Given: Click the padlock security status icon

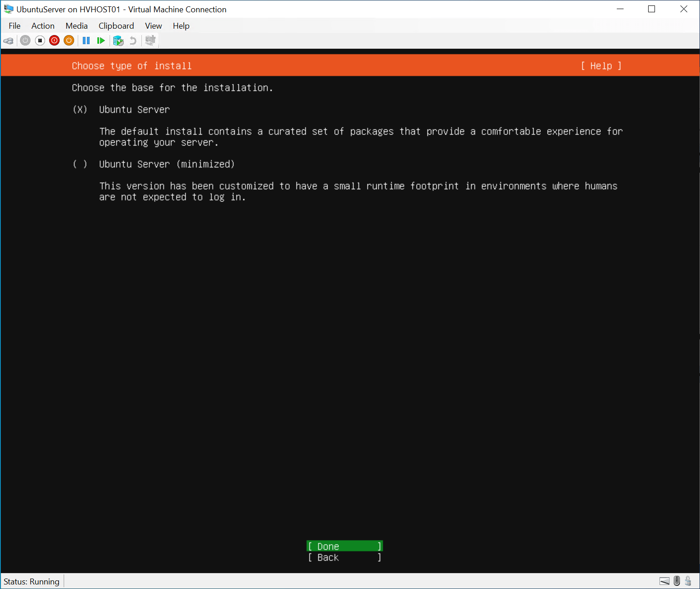Looking at the screenshot, I should tap(688, 581).
